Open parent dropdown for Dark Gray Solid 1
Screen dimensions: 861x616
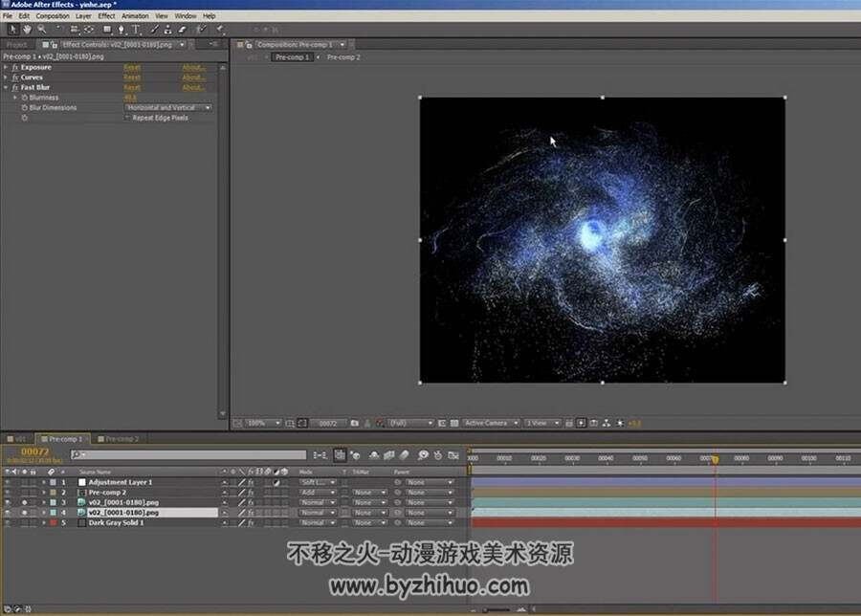tap(430, 522)
